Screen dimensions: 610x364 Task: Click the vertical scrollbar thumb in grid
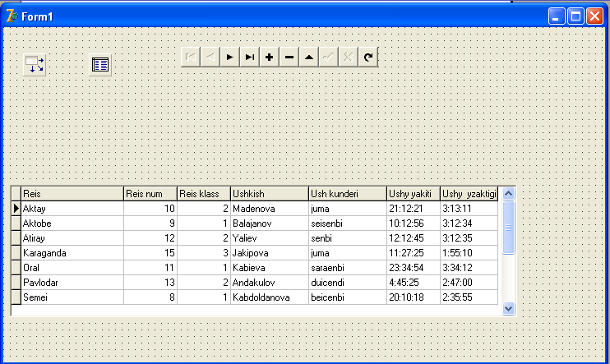(508, 228)
